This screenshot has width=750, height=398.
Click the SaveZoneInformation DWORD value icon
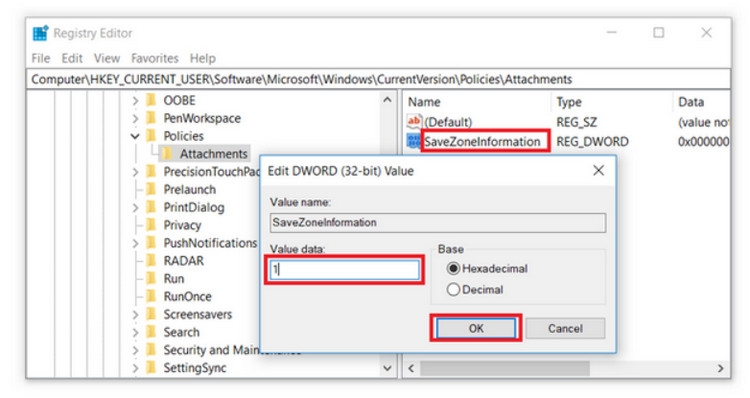[414, 141]
